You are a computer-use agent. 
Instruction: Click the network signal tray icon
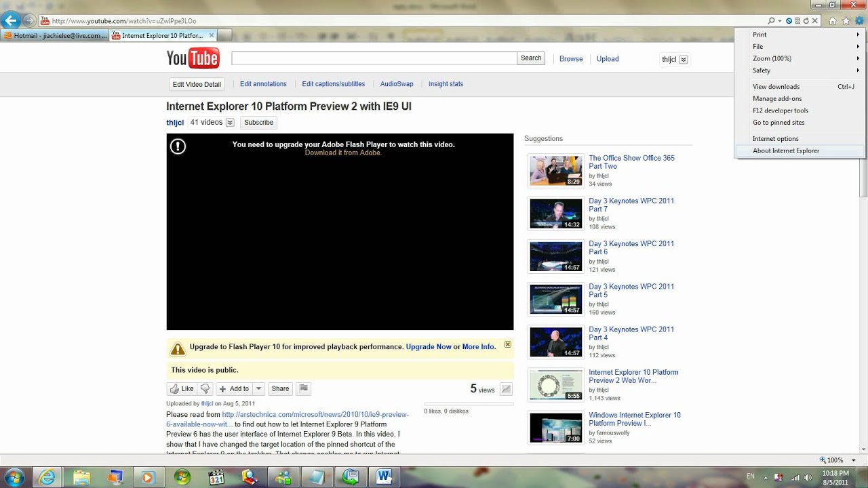pos(795,477)
